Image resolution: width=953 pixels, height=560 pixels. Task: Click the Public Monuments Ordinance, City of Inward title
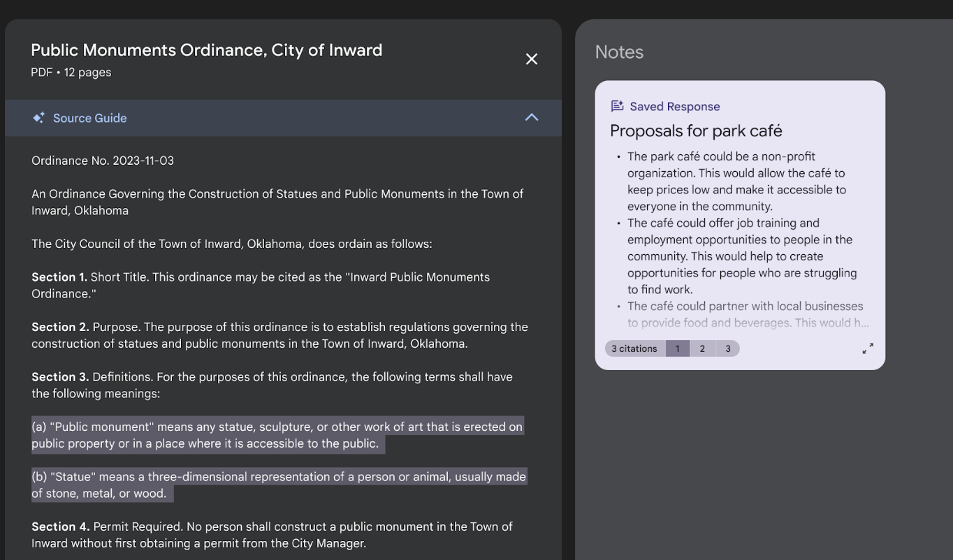(207, 50)
